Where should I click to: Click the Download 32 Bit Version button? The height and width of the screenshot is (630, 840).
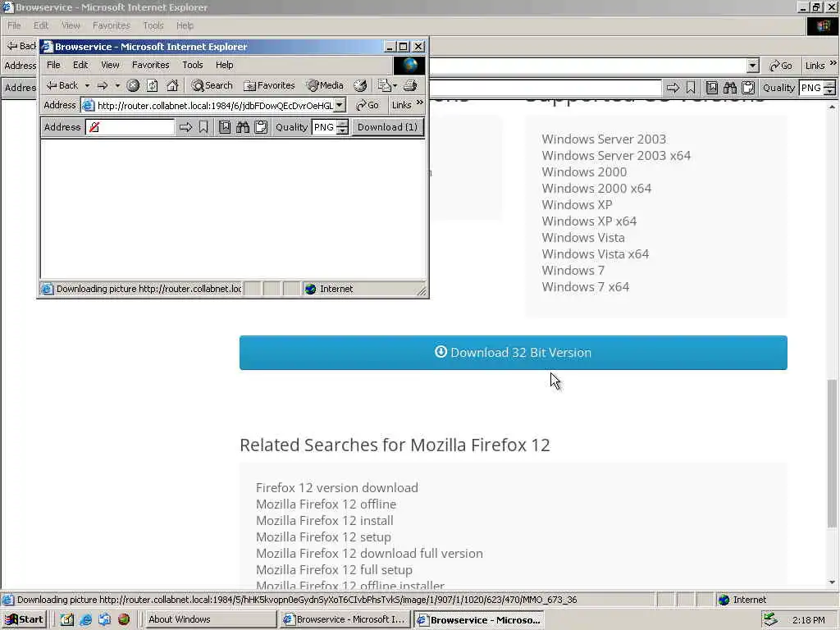[514, 353]
